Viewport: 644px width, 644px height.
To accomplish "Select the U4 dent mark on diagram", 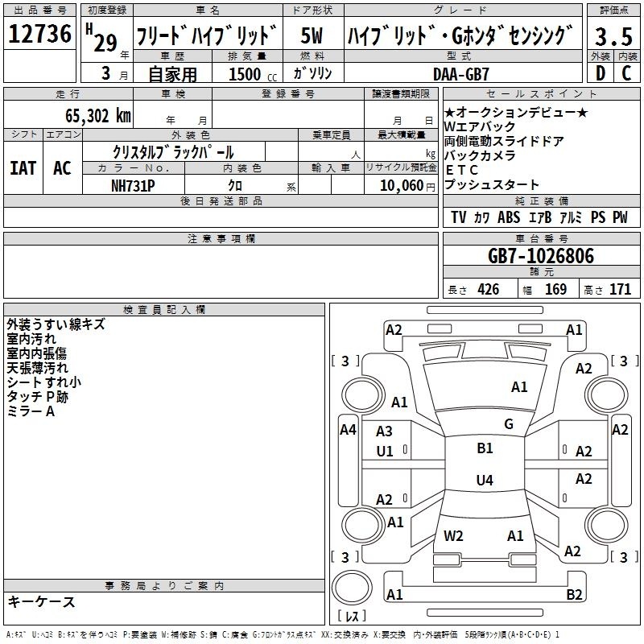I will pos(485,481).
